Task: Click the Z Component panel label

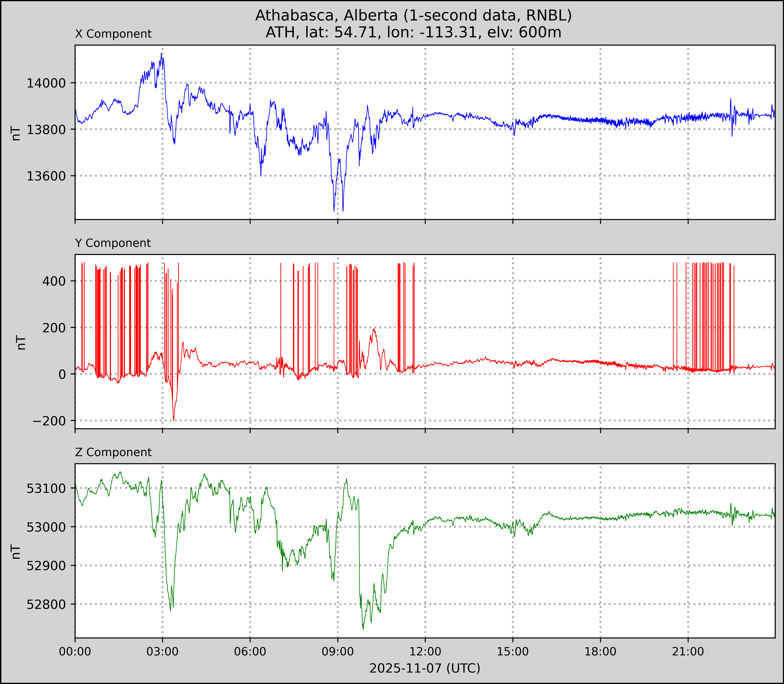Action: [113, 452]
